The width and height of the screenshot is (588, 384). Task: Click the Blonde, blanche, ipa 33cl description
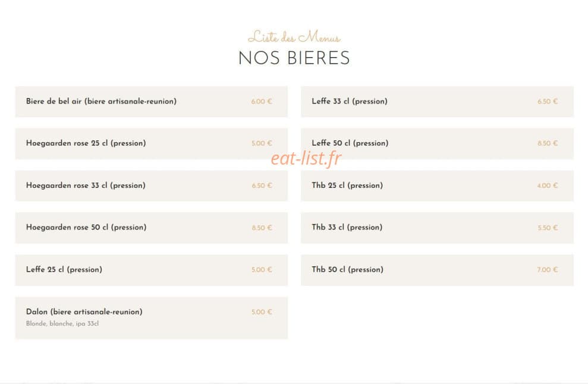[x=62, y=323]
